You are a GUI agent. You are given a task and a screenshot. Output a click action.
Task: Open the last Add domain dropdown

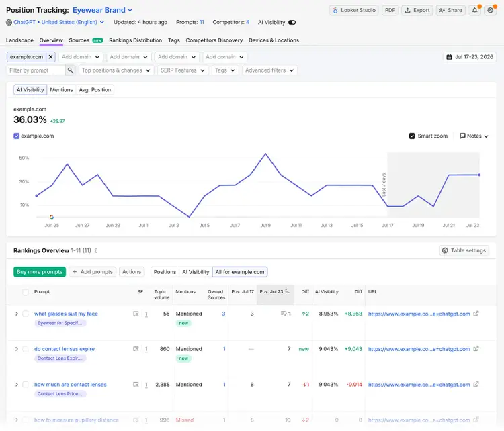click(225, 57)
